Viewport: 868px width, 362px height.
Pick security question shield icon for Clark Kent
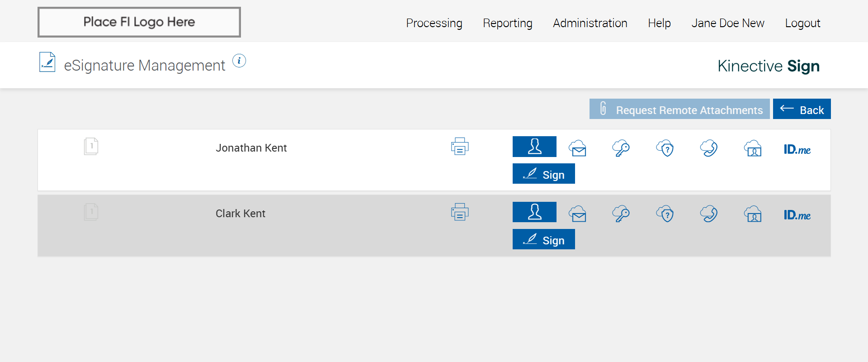(x=665, y=214)
